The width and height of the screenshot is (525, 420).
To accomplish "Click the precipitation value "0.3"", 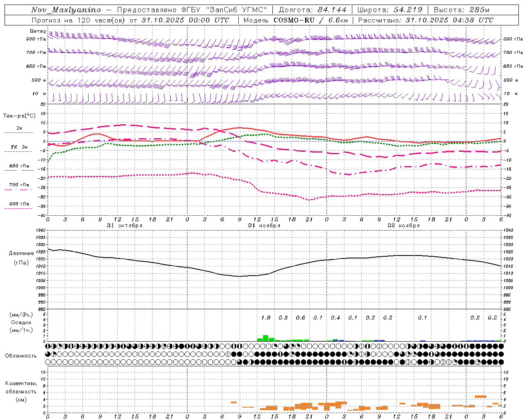I will click(x=283, y=318).
